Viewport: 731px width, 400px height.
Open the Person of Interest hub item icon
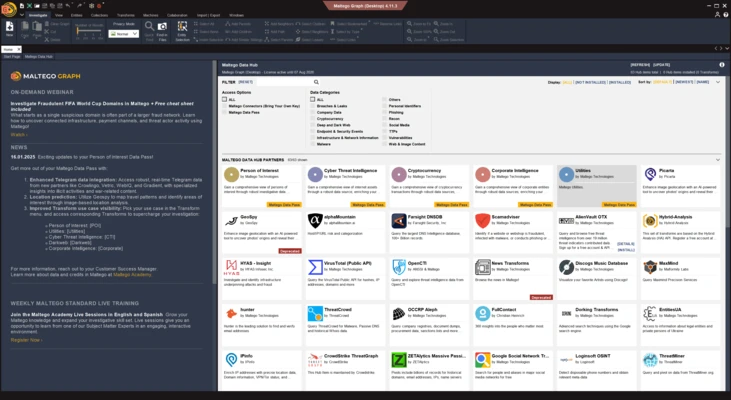231,174
